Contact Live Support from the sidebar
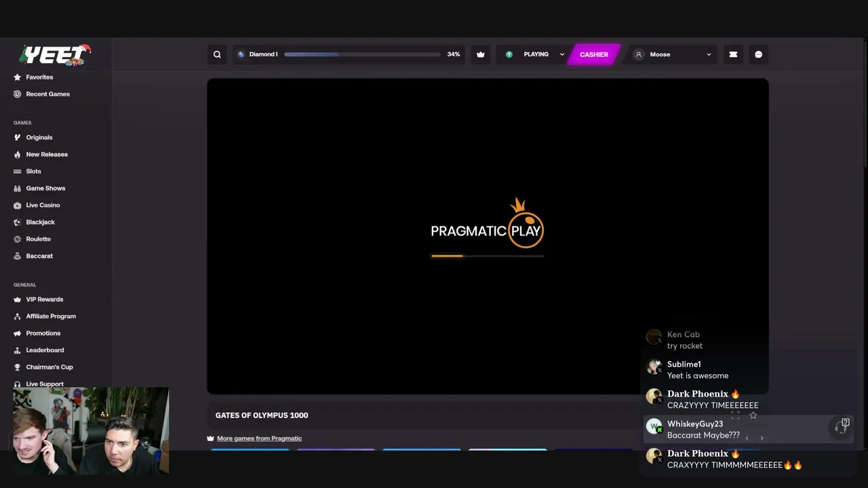This screenshot has height=488, width=868. pyautogui.click(x=39, y=384)
